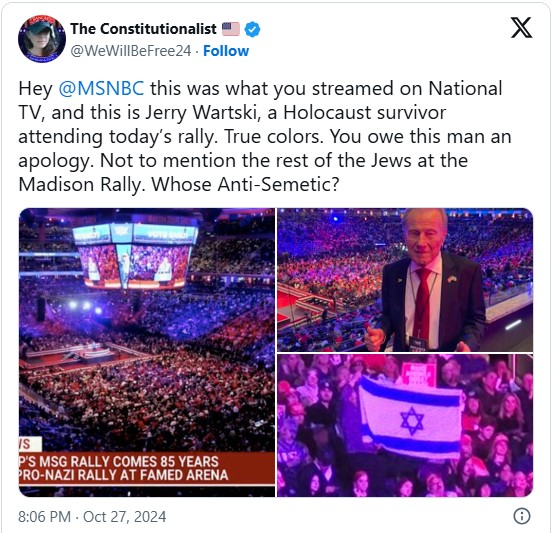Open the tweet info icon

[x=522, y=516]
